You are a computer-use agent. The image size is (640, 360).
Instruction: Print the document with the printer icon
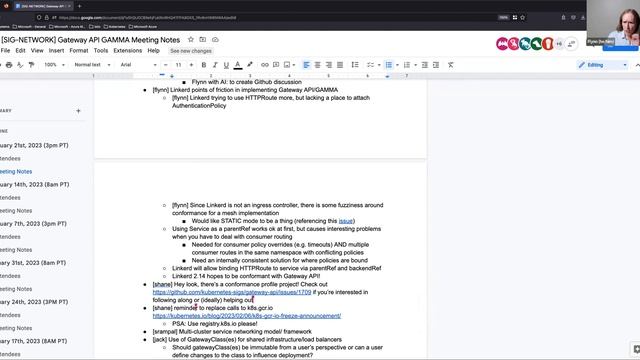9,65
